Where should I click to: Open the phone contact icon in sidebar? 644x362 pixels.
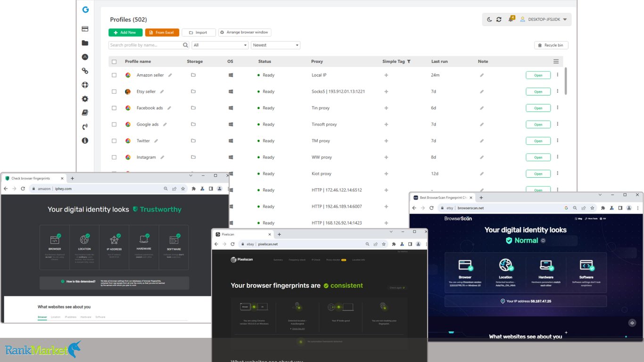pyautogui.click(x=85, y=126)
